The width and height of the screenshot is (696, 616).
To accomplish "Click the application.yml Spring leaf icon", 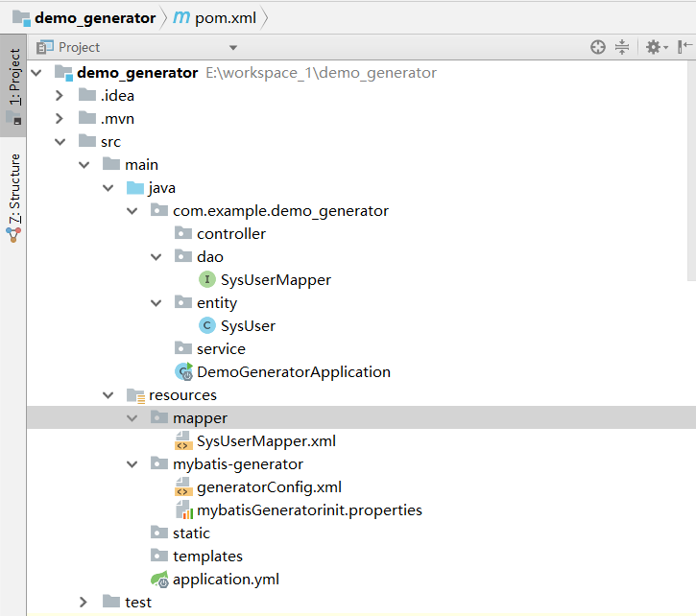I will point(159,580).
